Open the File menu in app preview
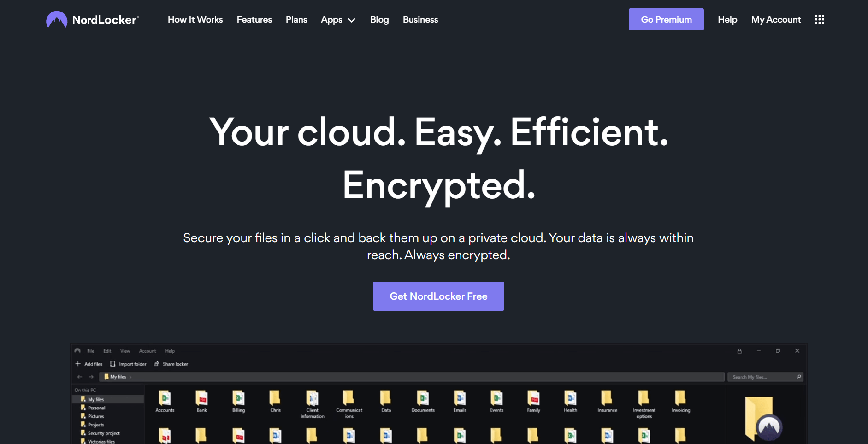 91,351
